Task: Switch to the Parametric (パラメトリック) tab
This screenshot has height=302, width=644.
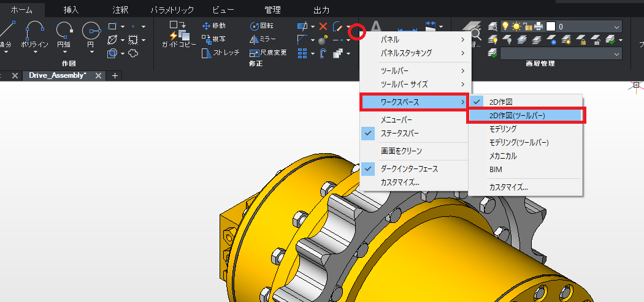Action: click(172, 10)
